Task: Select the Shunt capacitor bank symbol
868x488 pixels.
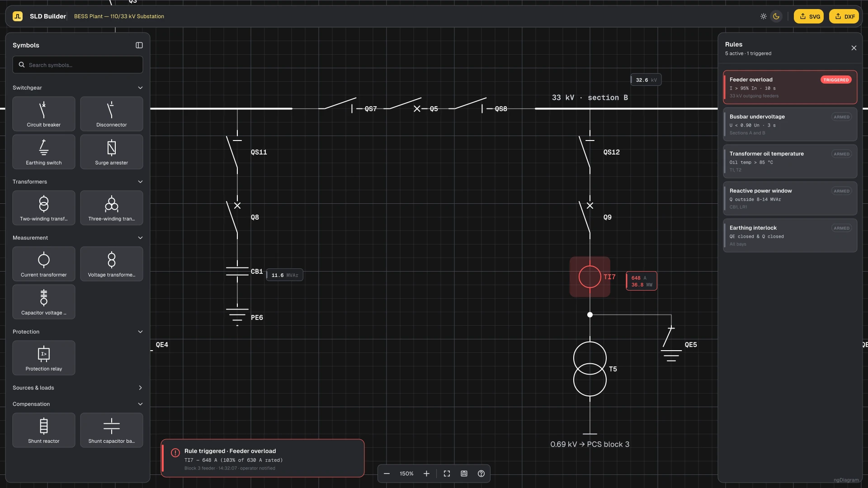Action: click(x=112, y=430)
